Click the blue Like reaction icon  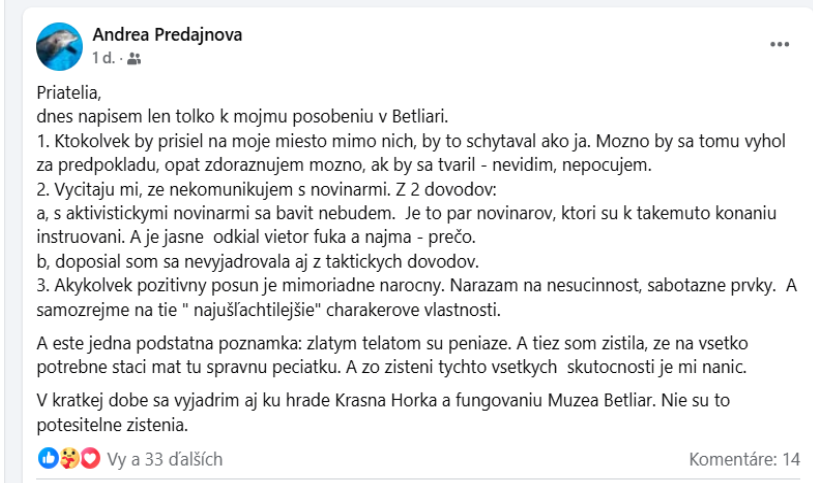point(48,458)
